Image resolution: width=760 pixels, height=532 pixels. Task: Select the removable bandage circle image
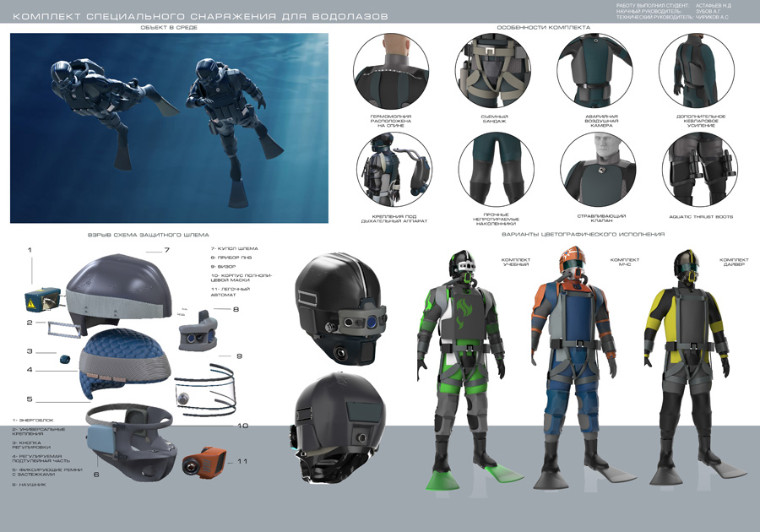[494, 71]
